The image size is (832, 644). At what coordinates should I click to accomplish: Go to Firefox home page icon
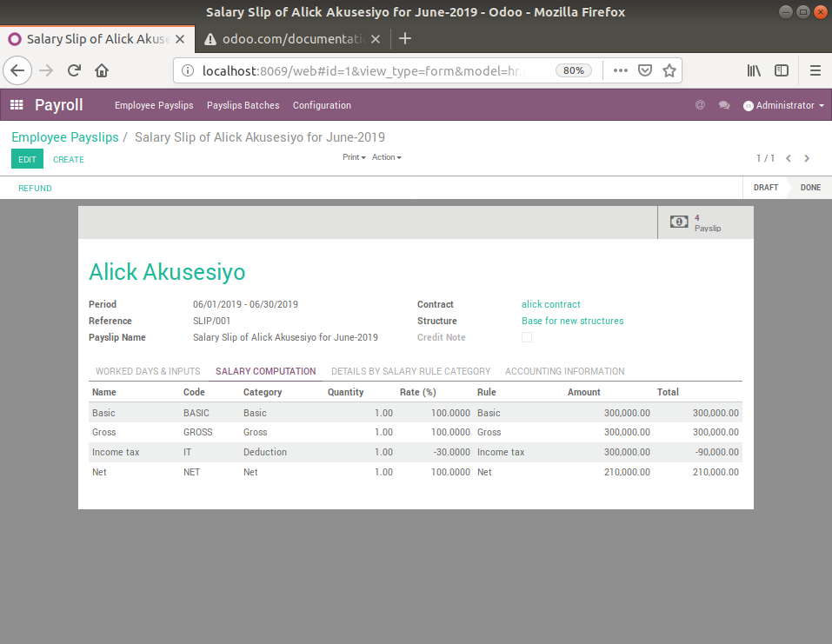tap(102, 70)
